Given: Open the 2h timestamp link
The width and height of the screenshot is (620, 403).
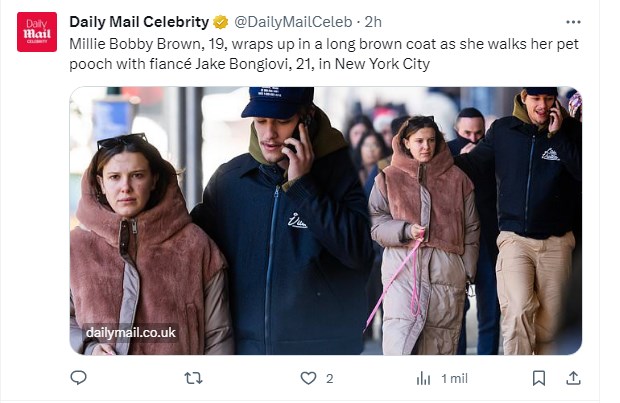Looking at the screenshot, I should coord(373,22).
